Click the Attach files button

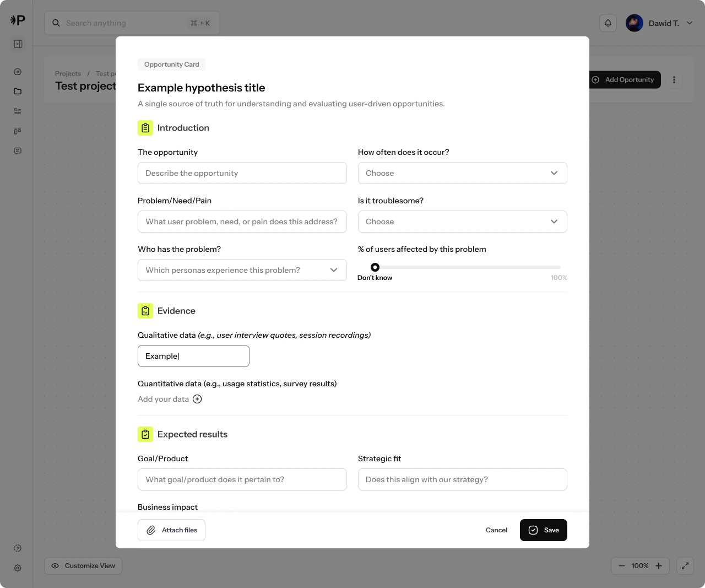pos(171,530)
